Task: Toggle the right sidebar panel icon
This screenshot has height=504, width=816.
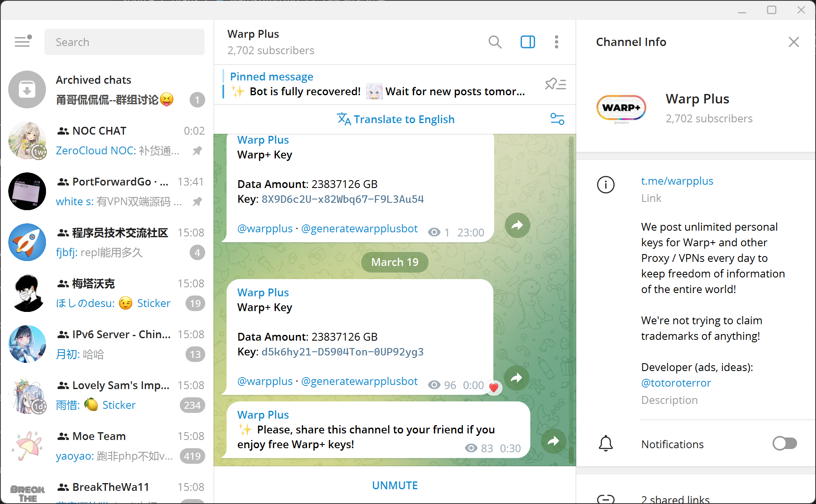Action: [x=527, y=42]
